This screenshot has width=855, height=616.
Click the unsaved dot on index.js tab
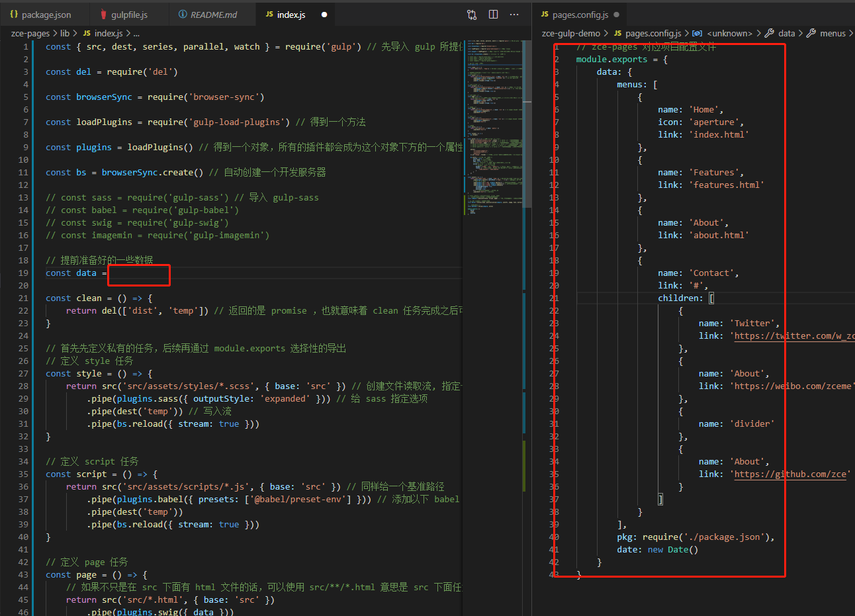[324, 15]
